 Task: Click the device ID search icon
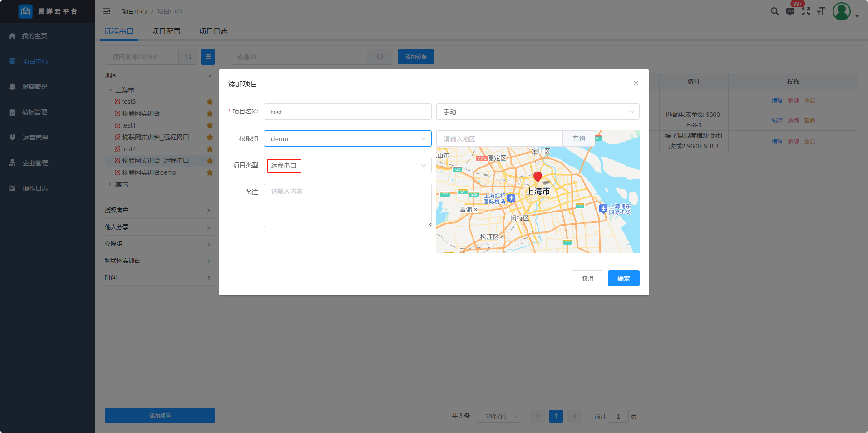pos(380,57)
